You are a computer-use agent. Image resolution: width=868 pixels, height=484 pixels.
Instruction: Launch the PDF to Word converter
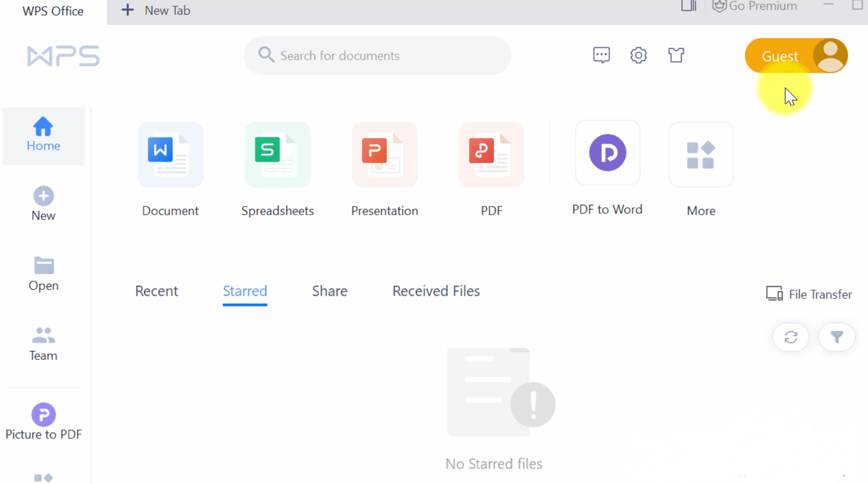coord(607,153)
